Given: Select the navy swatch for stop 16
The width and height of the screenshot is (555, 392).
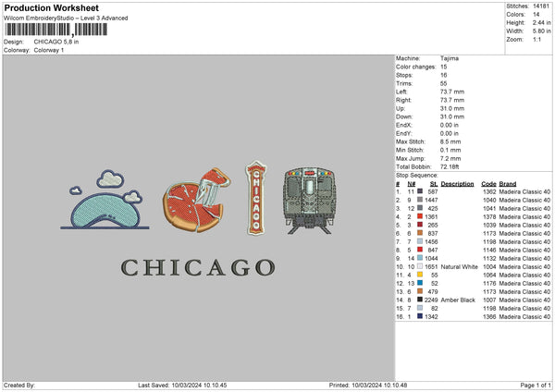Looking at the screenshot, I should (420, 316).
